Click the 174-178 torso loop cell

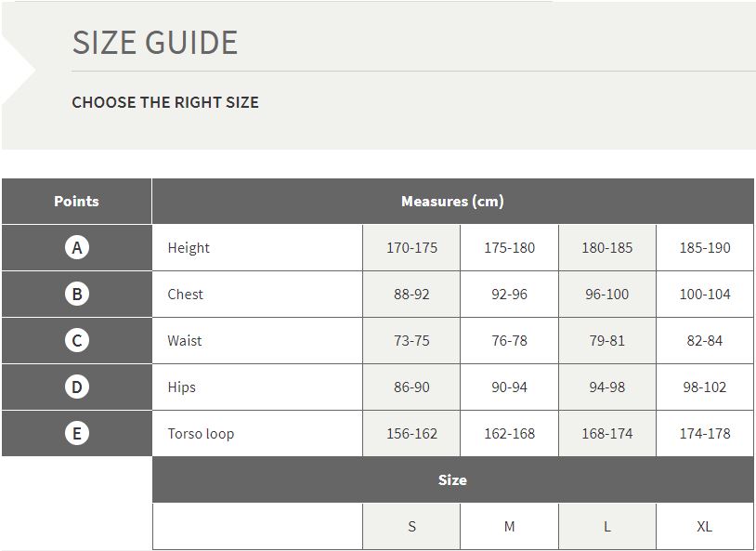click(x=704, y=433)
